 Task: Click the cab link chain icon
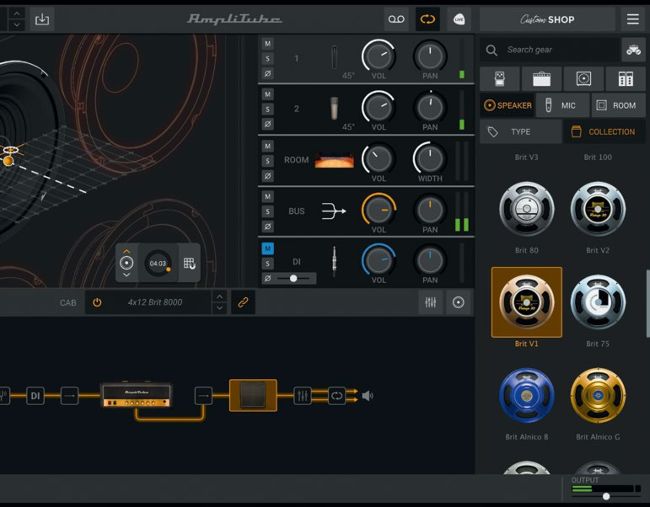(x=241, y=302)
